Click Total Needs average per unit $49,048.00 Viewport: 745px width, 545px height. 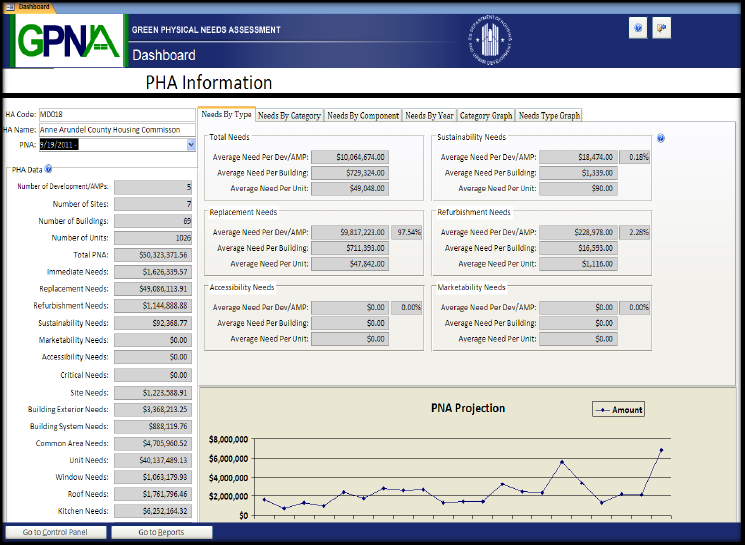point(350,189)
